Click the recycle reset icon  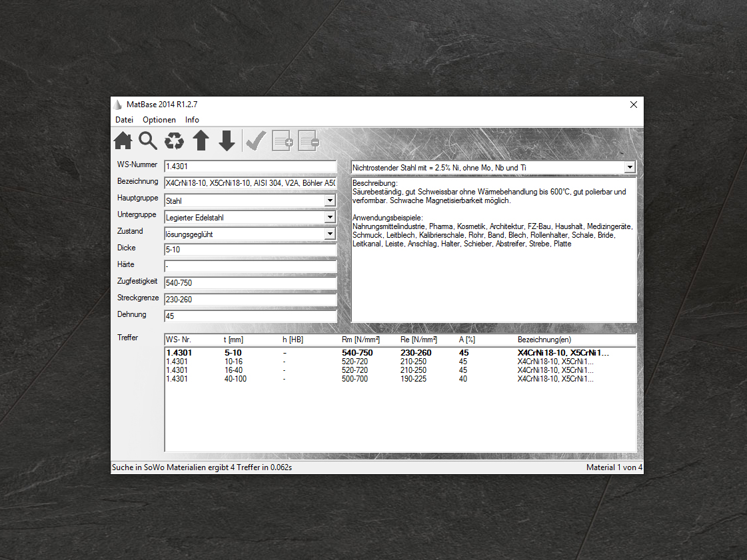[x=175, y=140]
